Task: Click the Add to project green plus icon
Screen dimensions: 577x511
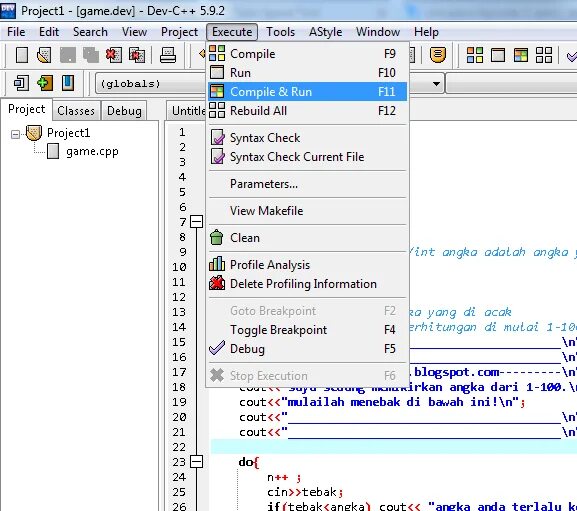Action: click(45, 83)
